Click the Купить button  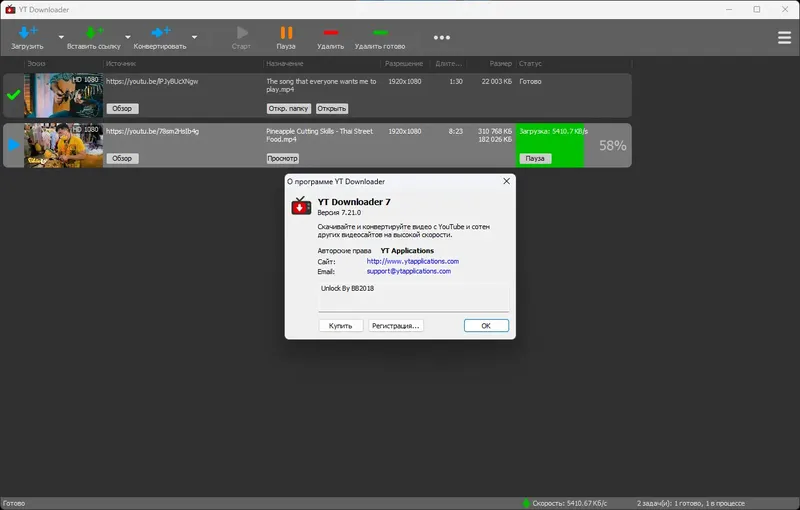tap(341, 326)
